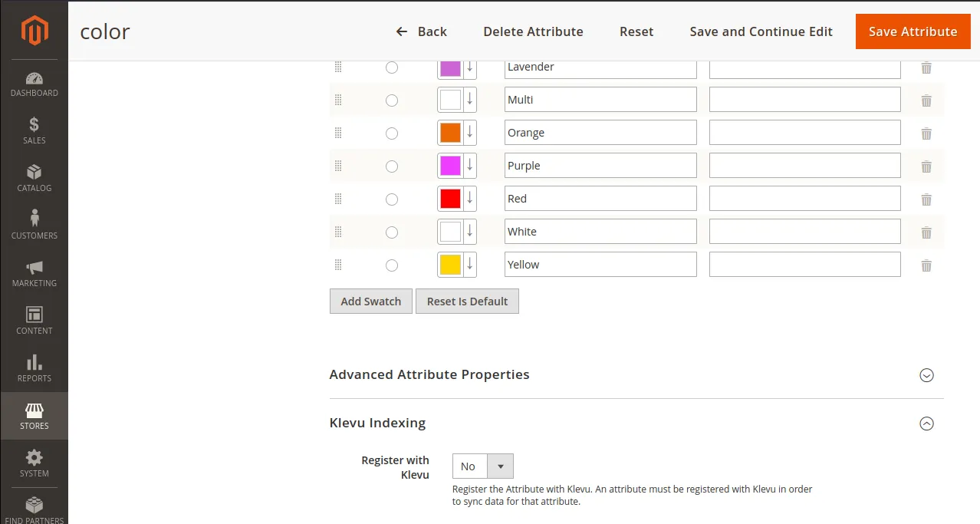Set Purple as the default option
This screenshot has height=524, width=980.
[x=392, y=166]
